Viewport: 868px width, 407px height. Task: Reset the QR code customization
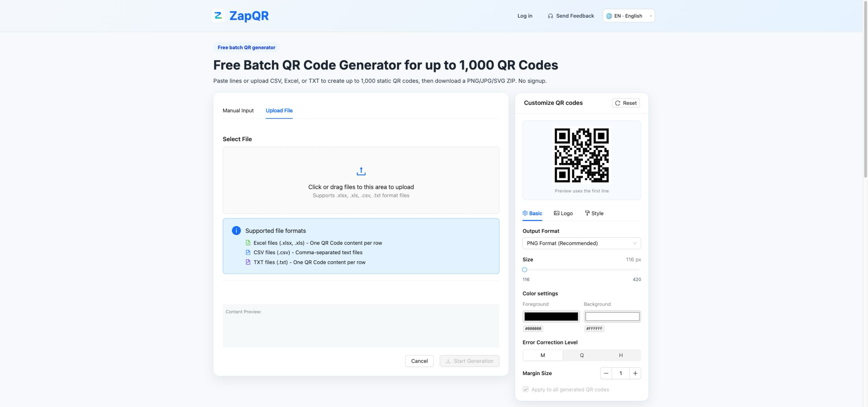tap(626, 103)
